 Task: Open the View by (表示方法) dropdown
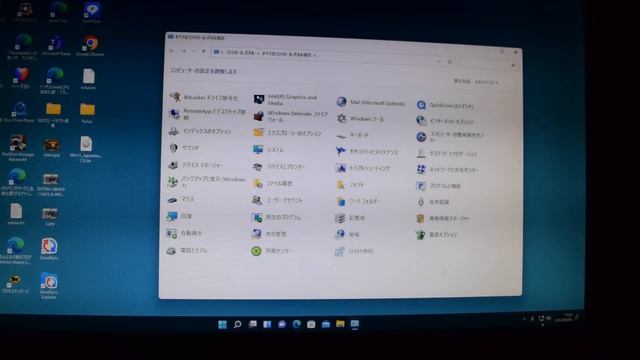coord(487,82)
